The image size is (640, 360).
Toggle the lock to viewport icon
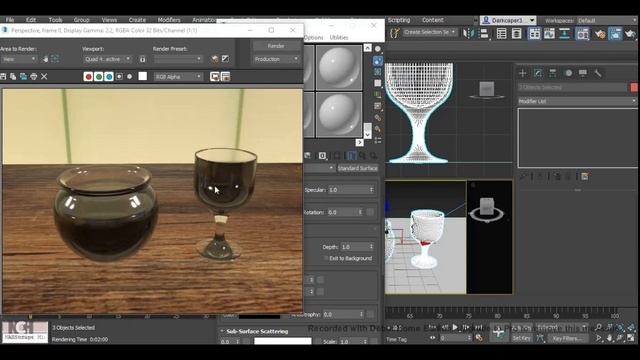(142, 59)
